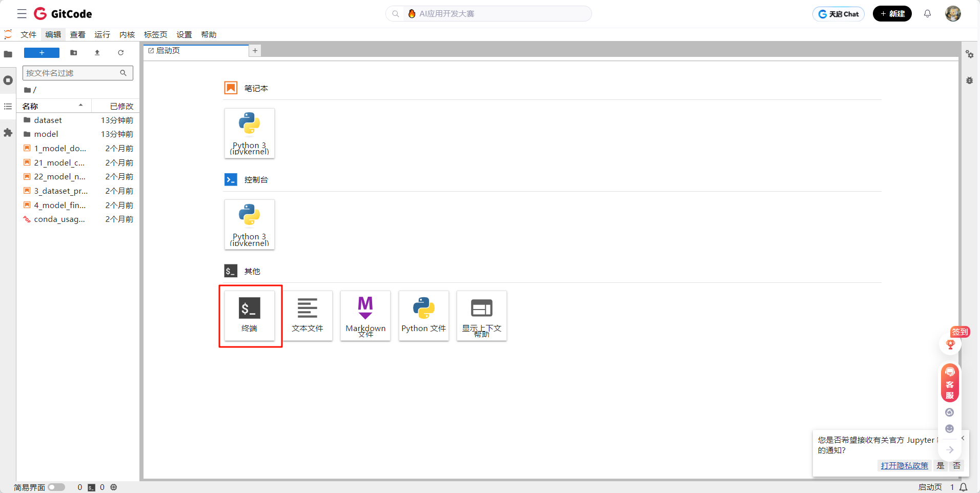Select the 21_model_c... notebook file
This screenshot has width=980, height=493.
[x=78, y=162]
